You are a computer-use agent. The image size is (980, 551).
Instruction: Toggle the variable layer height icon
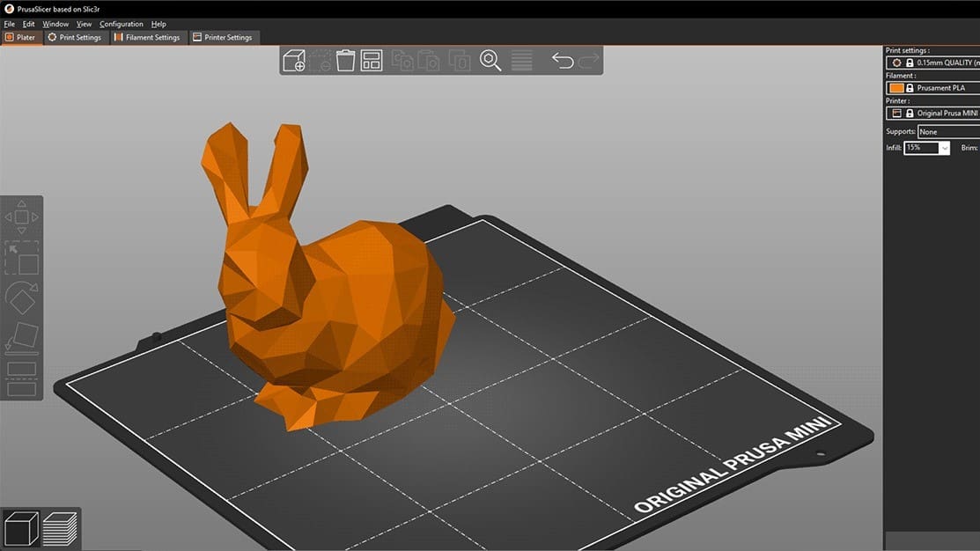click(x=522, y=61)
